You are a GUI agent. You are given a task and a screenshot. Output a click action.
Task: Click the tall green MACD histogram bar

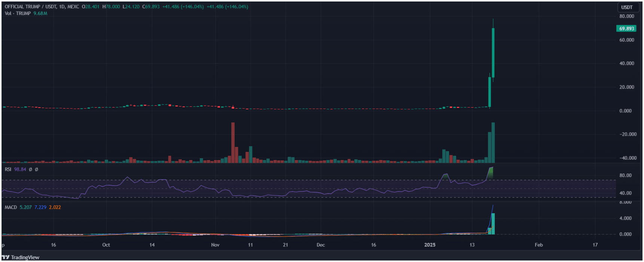493,224
